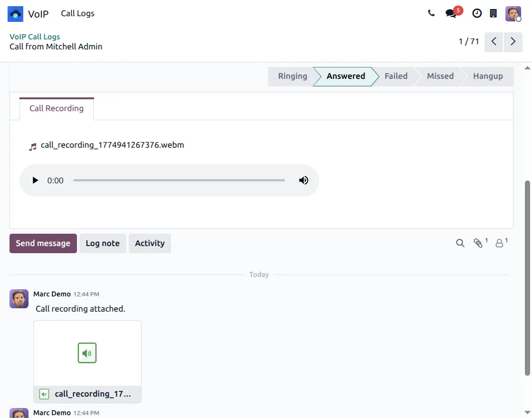The height and width of the screenshot is (418, 532).
Task: Set call status to Missed
Action: tap(440, 76)
